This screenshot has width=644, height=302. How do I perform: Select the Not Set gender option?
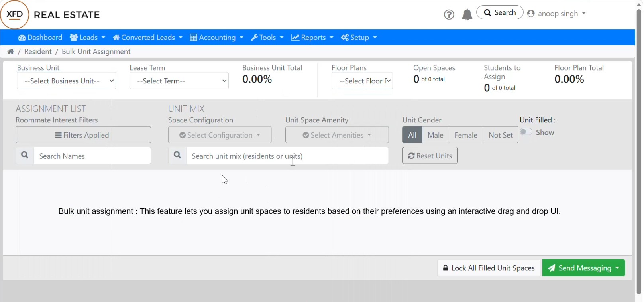pos(501,135)
